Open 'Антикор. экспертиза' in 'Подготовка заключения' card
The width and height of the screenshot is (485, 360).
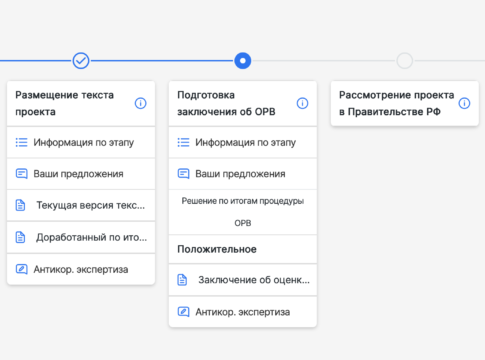point(243,312)
